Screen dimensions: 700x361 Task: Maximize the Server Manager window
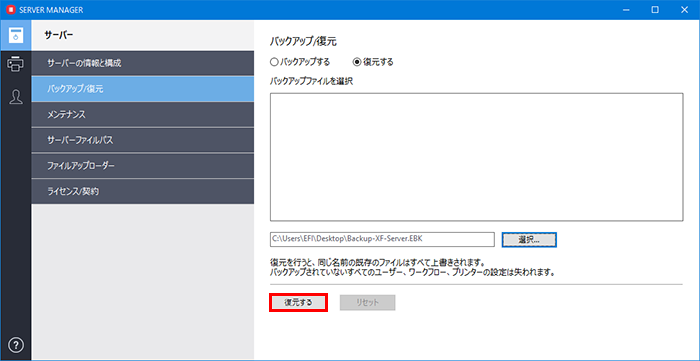(x=655, y=10)
